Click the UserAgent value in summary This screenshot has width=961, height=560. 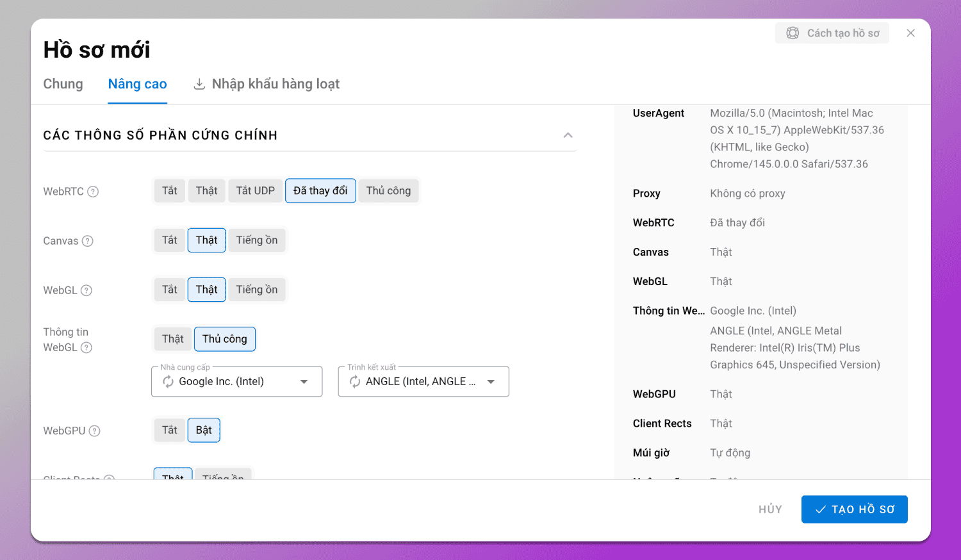pos(797,138)
